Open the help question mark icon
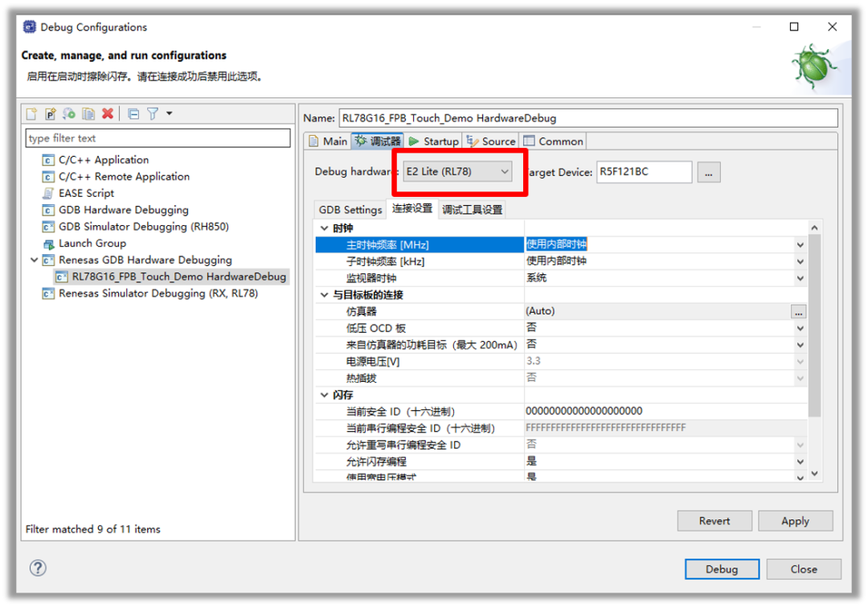Screen dimensions: 868x607 click(x=38, y=568)
